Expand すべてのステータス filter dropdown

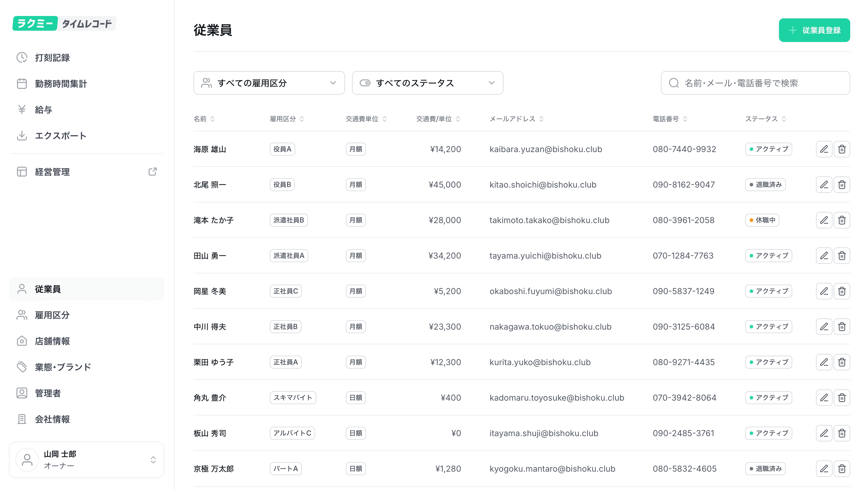427,83
